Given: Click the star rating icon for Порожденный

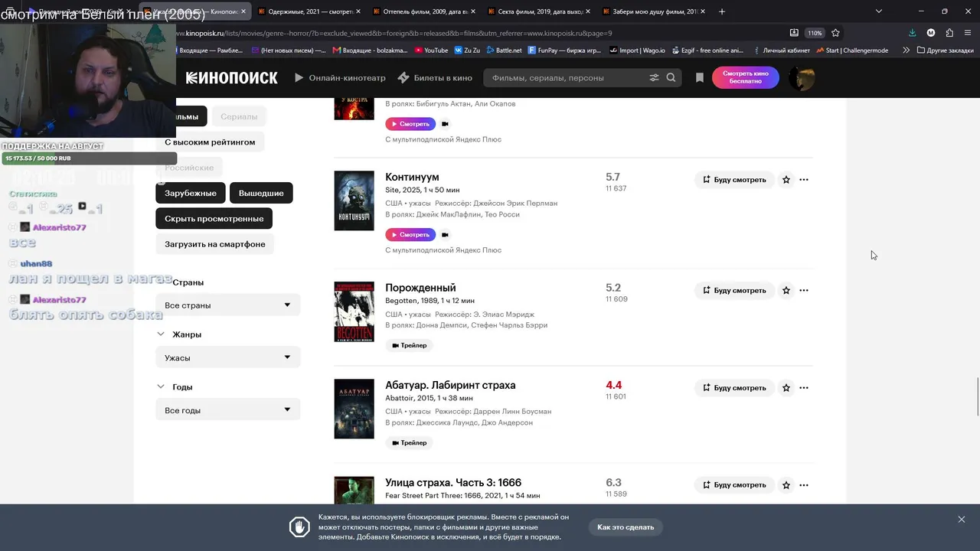Looking at the screenshot, I should pyautogui.click(x=786, y=291).
